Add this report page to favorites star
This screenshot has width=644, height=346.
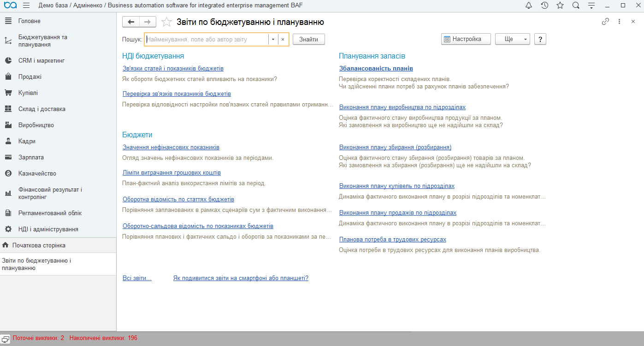(166, 22)
